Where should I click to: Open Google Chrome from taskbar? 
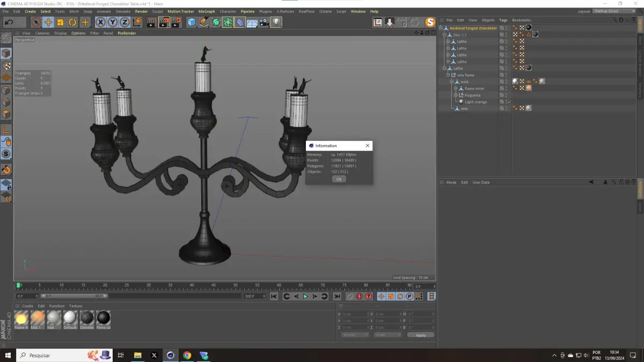click(187, 355)
